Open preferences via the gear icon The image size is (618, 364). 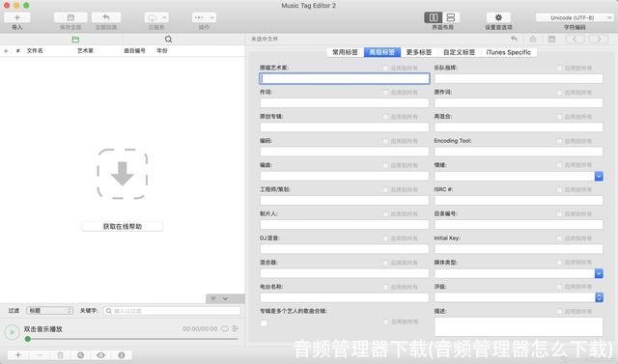coord(498,17)
